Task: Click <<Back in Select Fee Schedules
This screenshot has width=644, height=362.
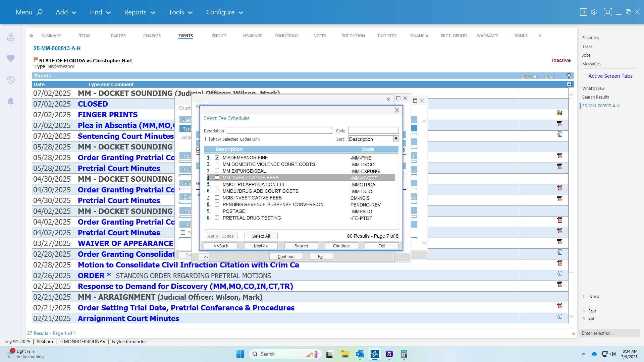Action: tap(221, 246)
